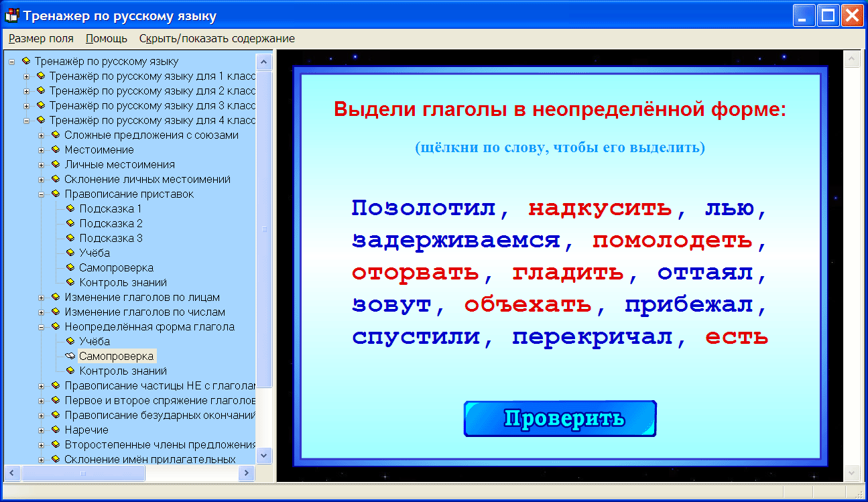Mark the word есть as an infinitive
The image size is (868, 502).
[x=737, y=338]
